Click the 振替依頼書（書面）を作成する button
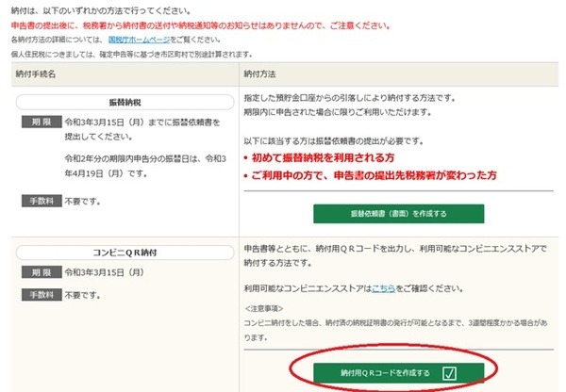Image resolution: width=566 pixels, height=392 pixels. coord(398,214)
